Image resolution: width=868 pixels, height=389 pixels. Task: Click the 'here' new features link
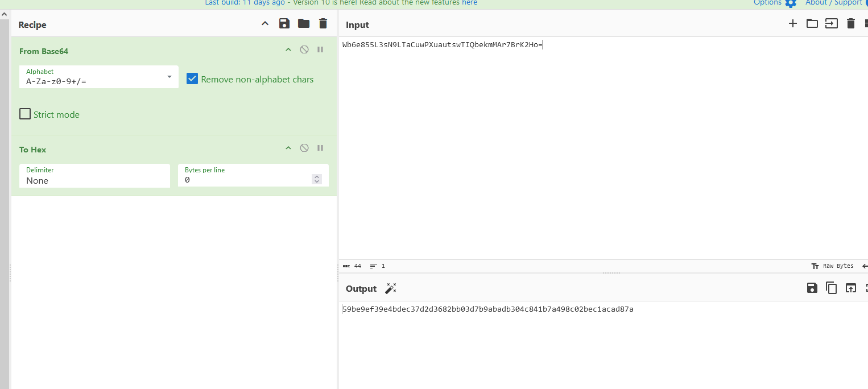click(469, 3)
